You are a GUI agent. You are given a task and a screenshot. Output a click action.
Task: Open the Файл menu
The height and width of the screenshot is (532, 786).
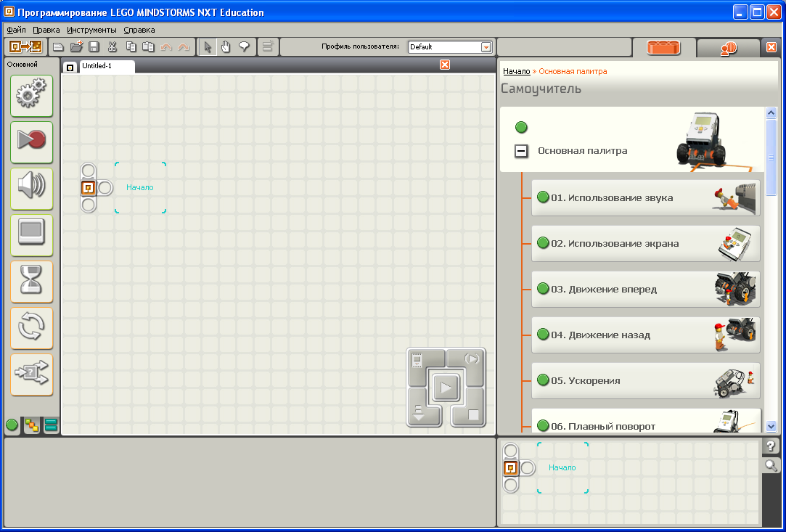pos(17,30)
